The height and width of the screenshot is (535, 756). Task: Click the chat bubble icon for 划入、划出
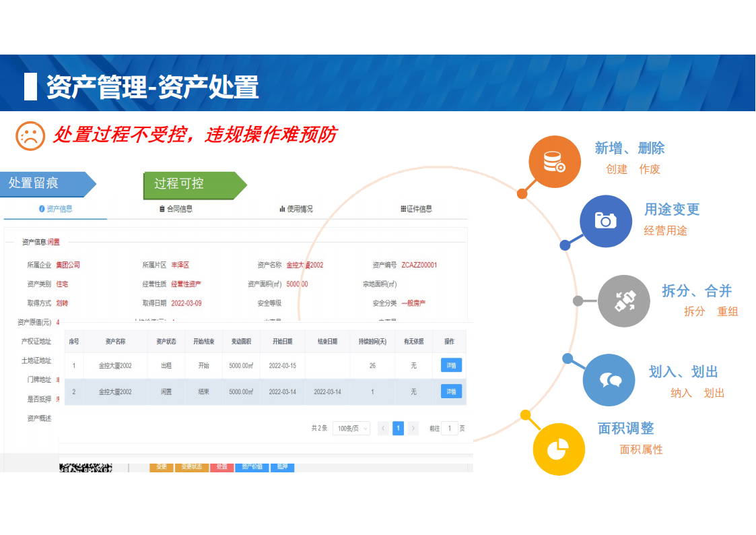pos(609,380)
